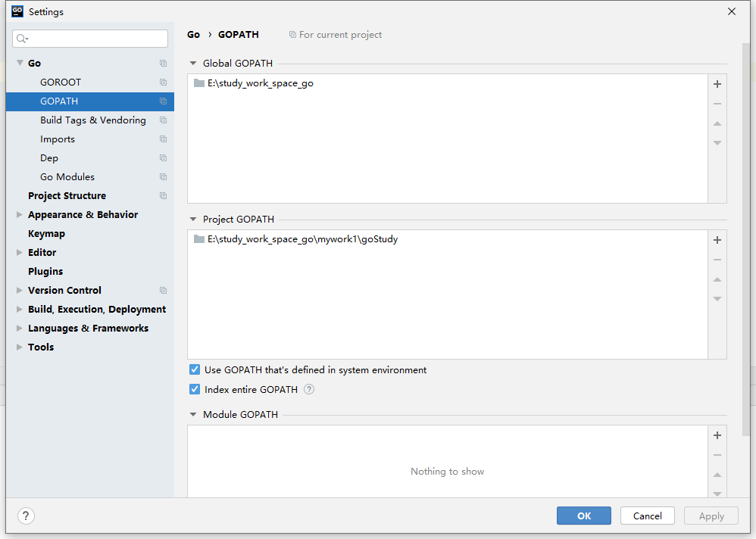Viewport: 756px width, 539px height.
Task: Collapse the Global GOPATH section
Action: [x=193, y=64]
